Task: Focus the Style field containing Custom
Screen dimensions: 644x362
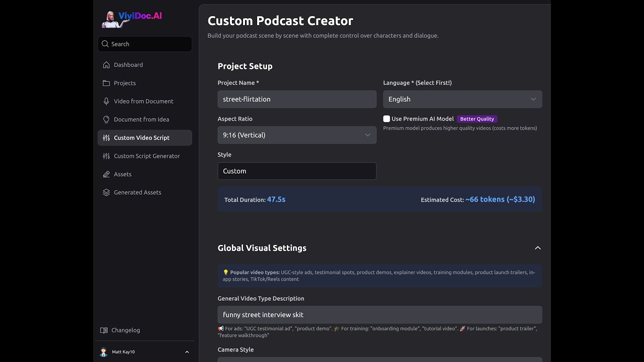Action: [297, 171]
